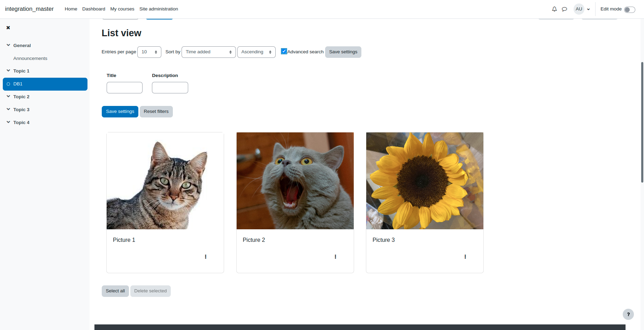Click Topic 3 section label

[21, 110]
